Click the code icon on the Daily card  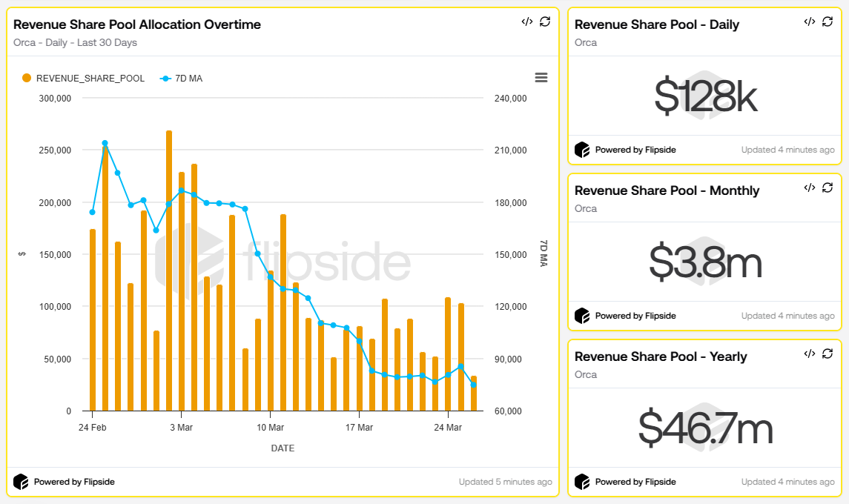808,22
